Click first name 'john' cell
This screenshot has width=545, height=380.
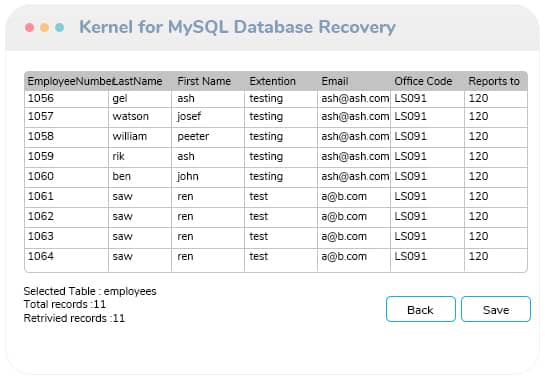click(x=208, y=177)
